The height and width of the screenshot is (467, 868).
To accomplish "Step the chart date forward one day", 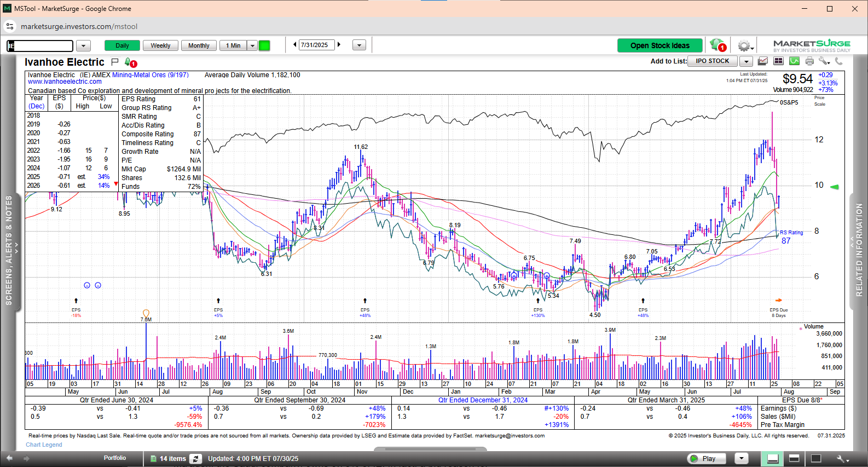I will pos(339,45).
